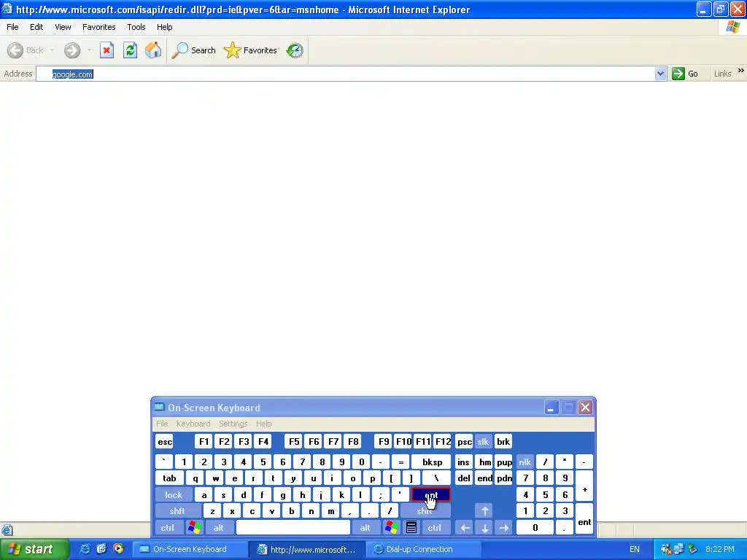Toggle the right ctrl key on keyboard

pyautogui.click(x=435, y=528)
